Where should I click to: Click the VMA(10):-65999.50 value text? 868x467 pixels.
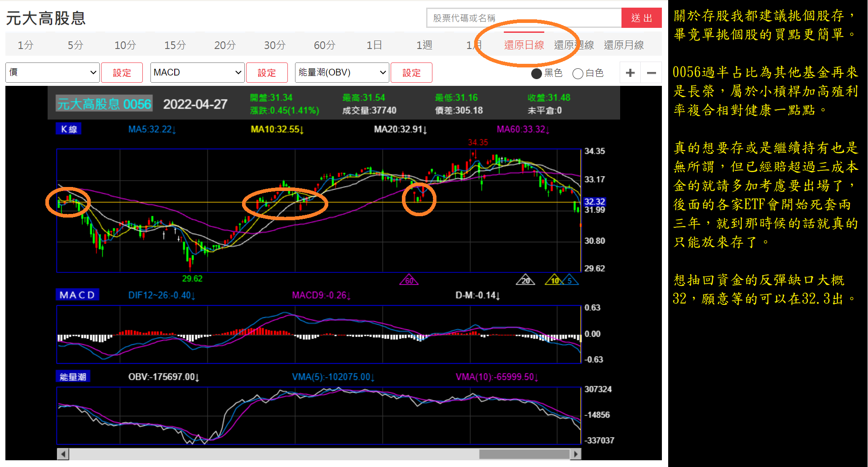[497, 377]
